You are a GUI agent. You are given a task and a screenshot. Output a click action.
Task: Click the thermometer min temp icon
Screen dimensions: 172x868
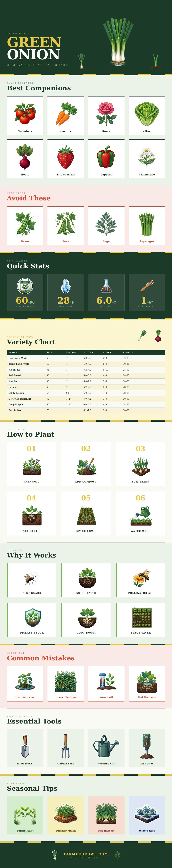click(66, 286)
